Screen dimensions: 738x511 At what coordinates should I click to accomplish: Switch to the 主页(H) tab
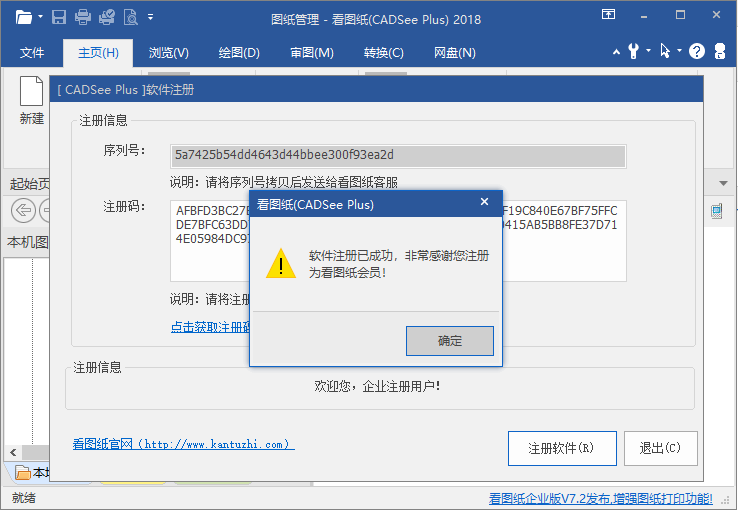pos(98,53)
